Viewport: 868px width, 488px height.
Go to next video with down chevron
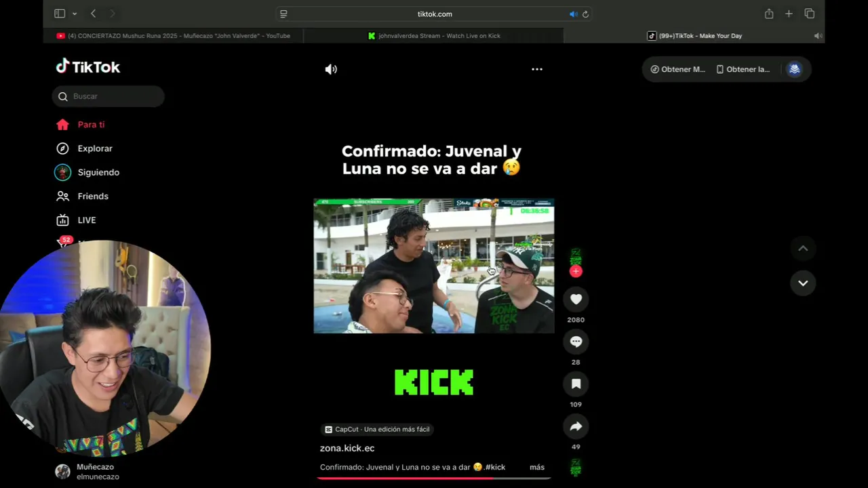803,283
